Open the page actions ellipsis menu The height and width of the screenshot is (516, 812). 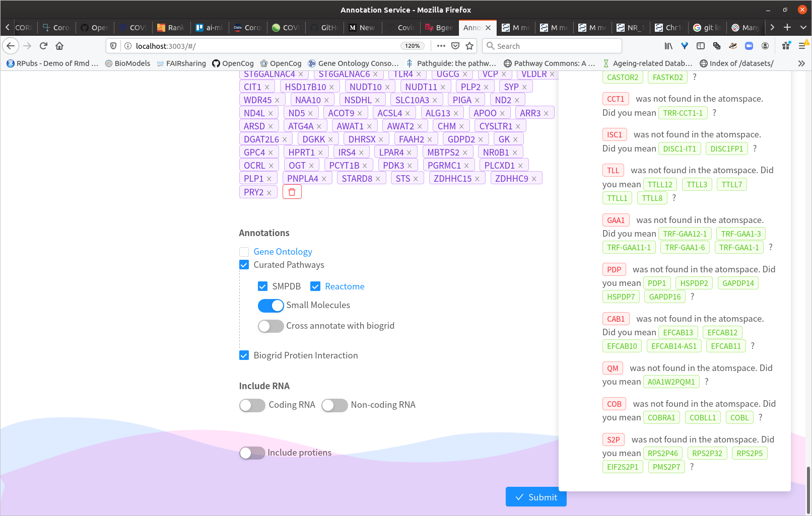[x=441, y=45]
